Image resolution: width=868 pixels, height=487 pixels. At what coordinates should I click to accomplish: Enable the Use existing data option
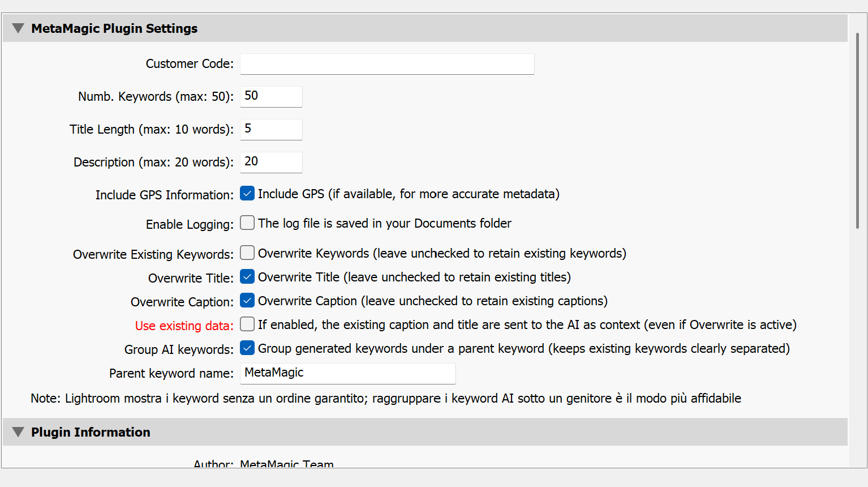(x=247, y=324)
